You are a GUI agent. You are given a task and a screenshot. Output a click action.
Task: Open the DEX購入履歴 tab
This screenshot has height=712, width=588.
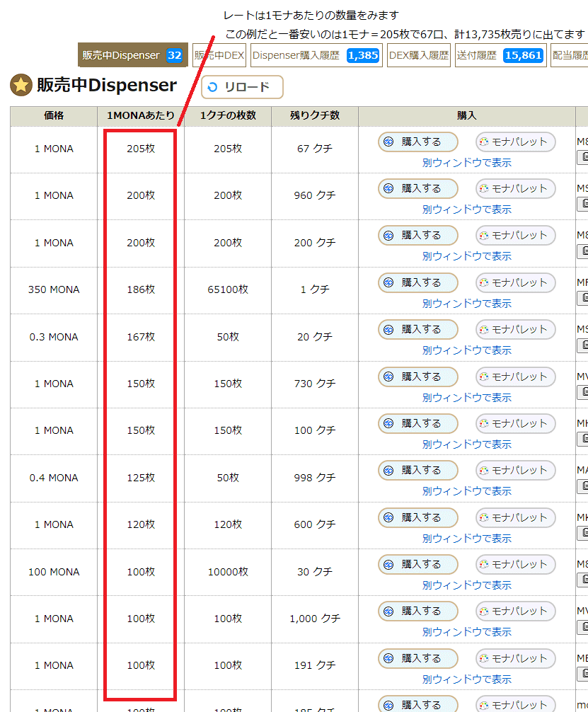click(x=418, y=54)
